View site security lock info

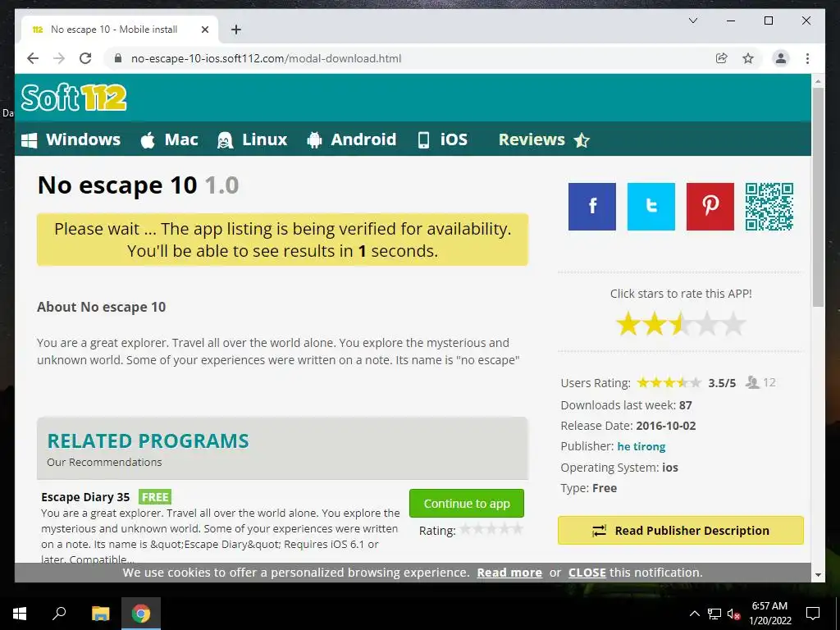pos(118,58)
